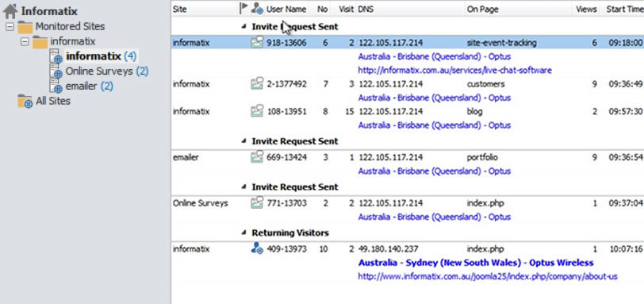Click the emailer site server icon
This screenshot has width=644, height=304.
pos(56,86)
